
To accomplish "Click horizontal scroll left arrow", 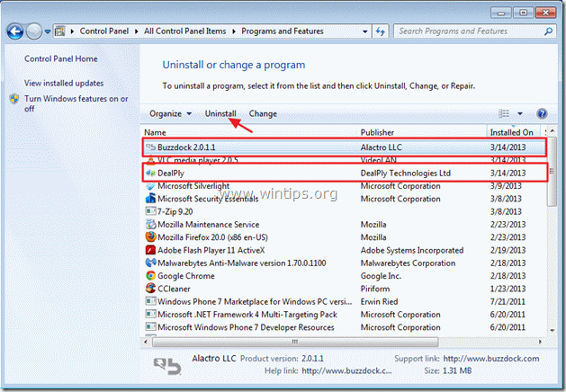I will (146, 342).
